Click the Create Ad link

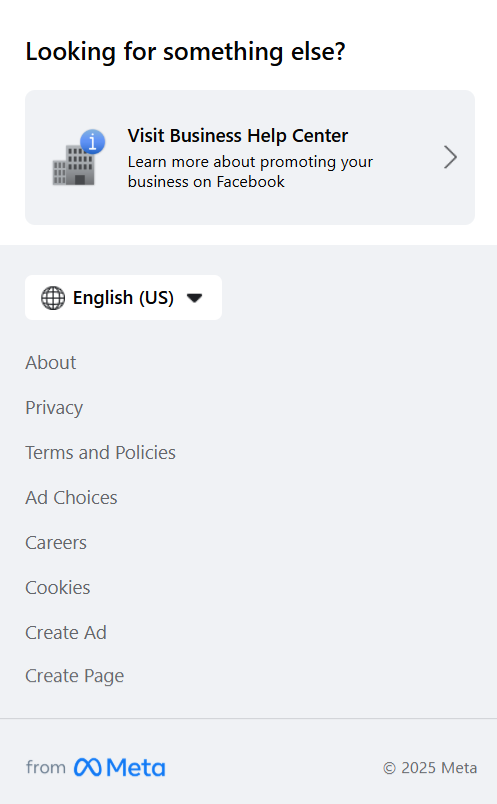pyautogui.click(x=66, y=633)
